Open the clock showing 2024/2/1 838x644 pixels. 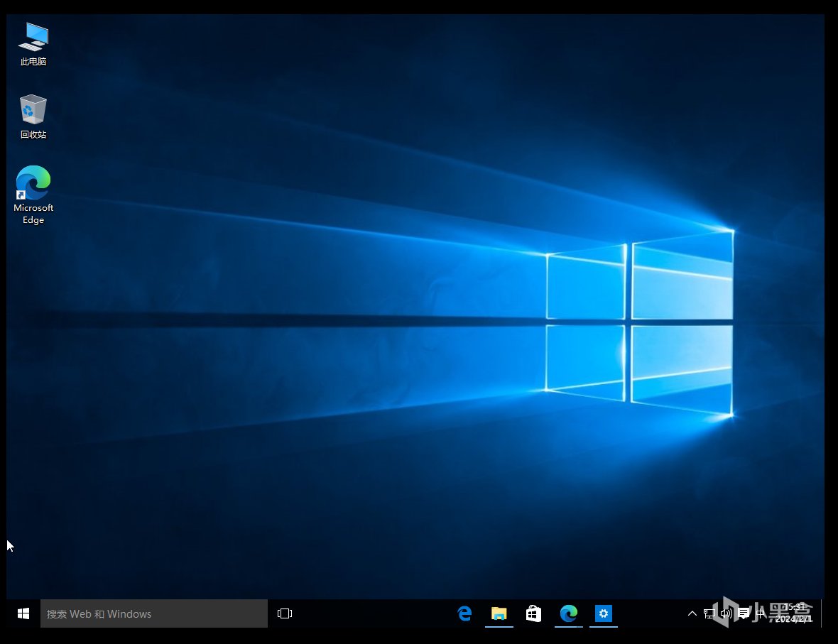[x=794, y=613]
